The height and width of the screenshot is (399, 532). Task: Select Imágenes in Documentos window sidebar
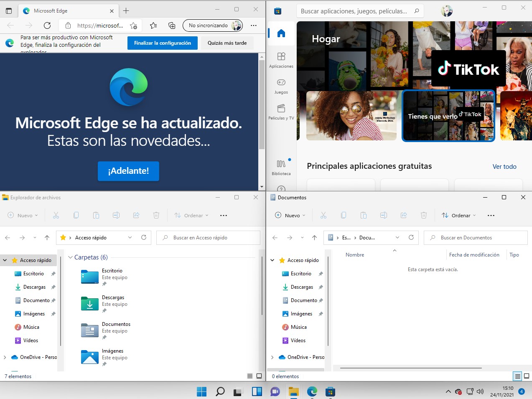coord(301,314)
